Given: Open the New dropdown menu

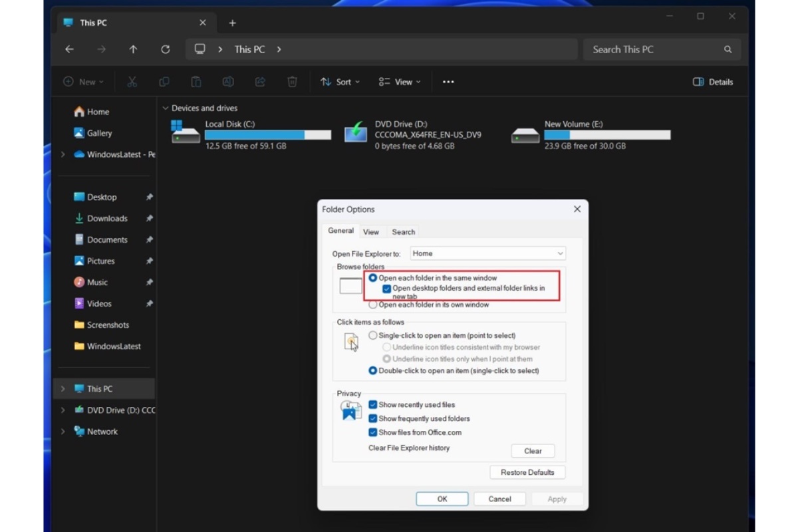Looking at the screenshot, I should pyautogui.click(x=84, y=82).
